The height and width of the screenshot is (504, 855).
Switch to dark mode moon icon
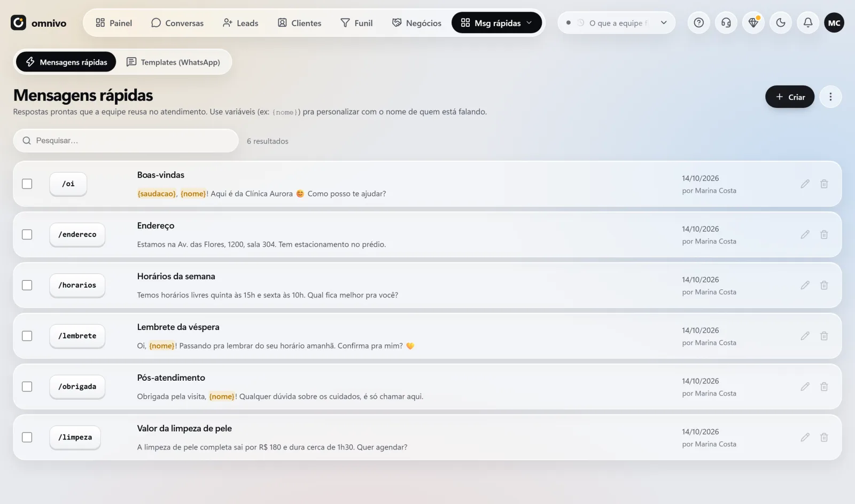(x=781, y=22)
